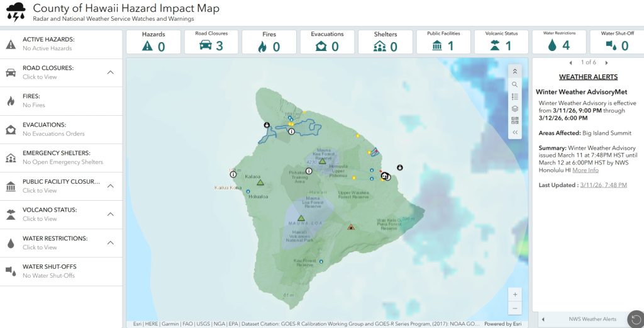644x328 pixels.
Task: Zoom in on the map
Action: [515, 294]
